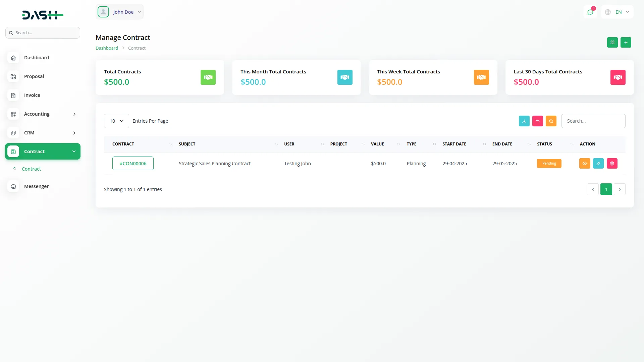
Task: Expand the Accounting sidebar menu
Action: [x=43, y=114]
